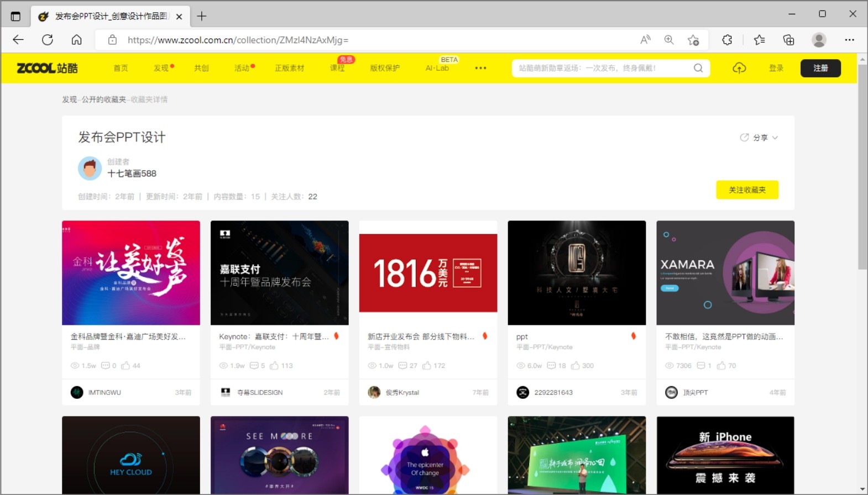Open the 首页 navigation item
This screenshot has height=495, width=868.
point(121,68)
